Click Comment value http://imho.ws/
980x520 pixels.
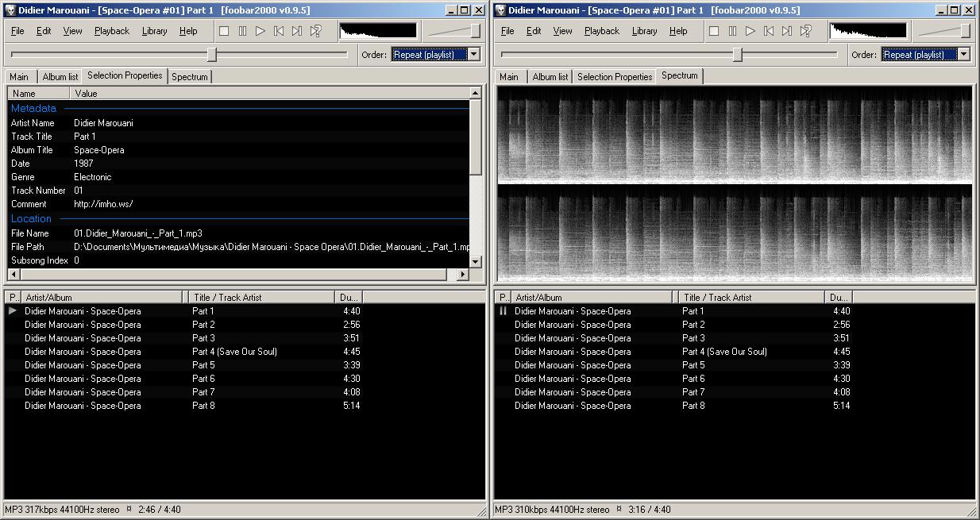(x=103, y=204)
